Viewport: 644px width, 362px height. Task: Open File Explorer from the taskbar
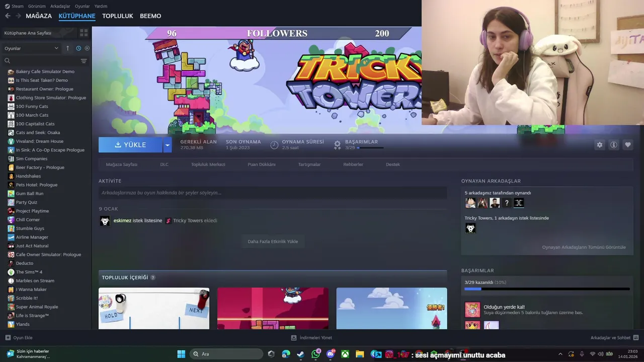click(x=360, y=354)
